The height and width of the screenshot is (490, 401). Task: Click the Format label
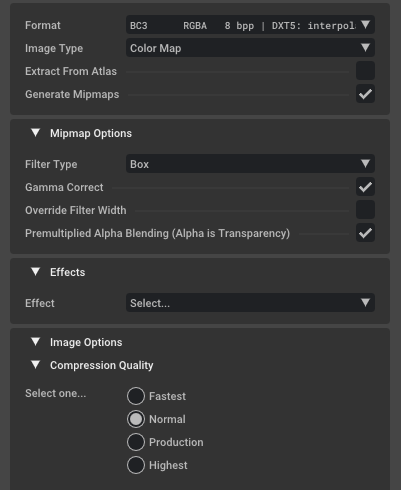[43, 25]
